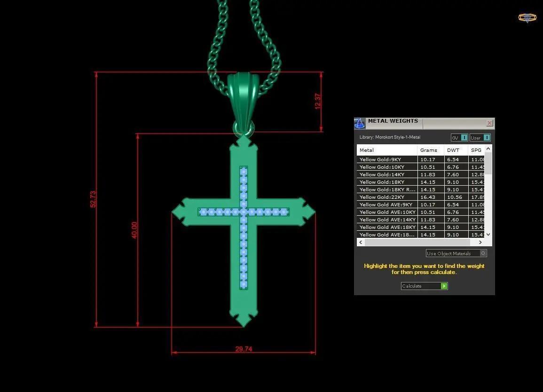Viewport: 543px width, 392px height.
Task: Click the horizontal scrollbar thumb in the metals list
Action: 417,243
